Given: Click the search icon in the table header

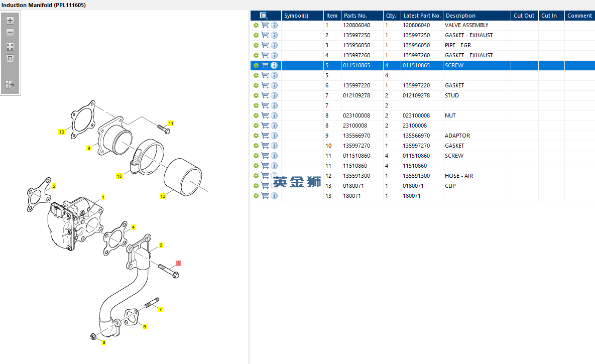Looking at the screenshot, I should pyautogui.click(x=263, y=16).
